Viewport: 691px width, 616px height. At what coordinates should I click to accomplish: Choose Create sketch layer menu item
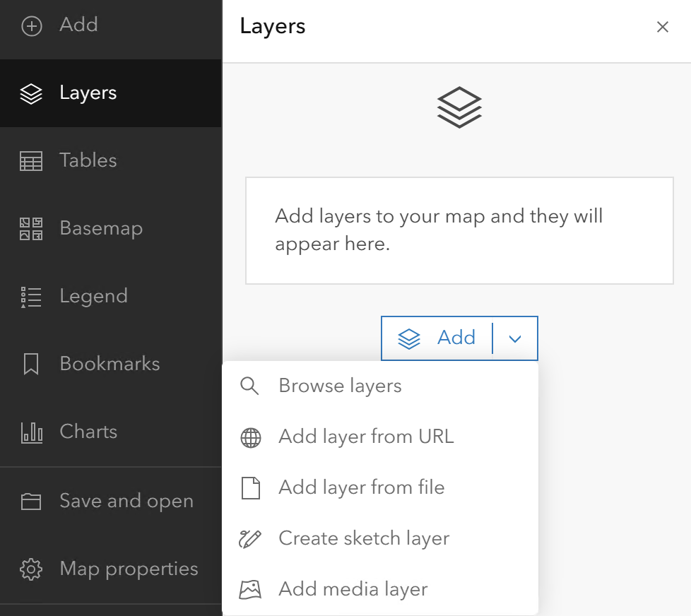tap(364, 538)
